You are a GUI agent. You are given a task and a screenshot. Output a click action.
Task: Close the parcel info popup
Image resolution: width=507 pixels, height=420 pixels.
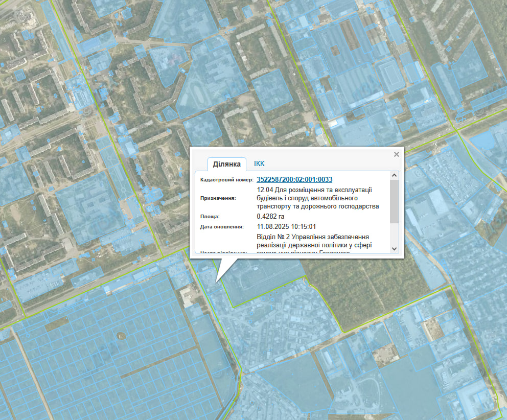[x=396, y=154]
